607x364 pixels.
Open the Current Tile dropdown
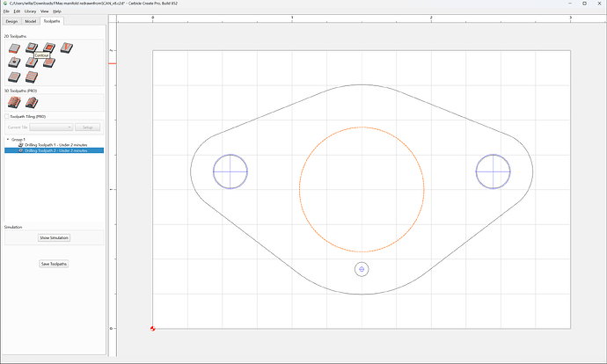click(x=51, y=127)
